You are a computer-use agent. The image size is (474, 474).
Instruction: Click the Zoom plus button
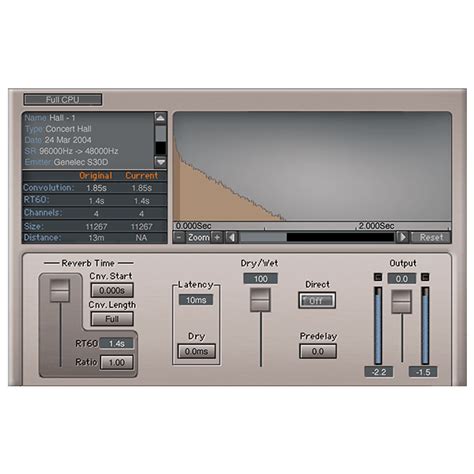click(217, 237)
